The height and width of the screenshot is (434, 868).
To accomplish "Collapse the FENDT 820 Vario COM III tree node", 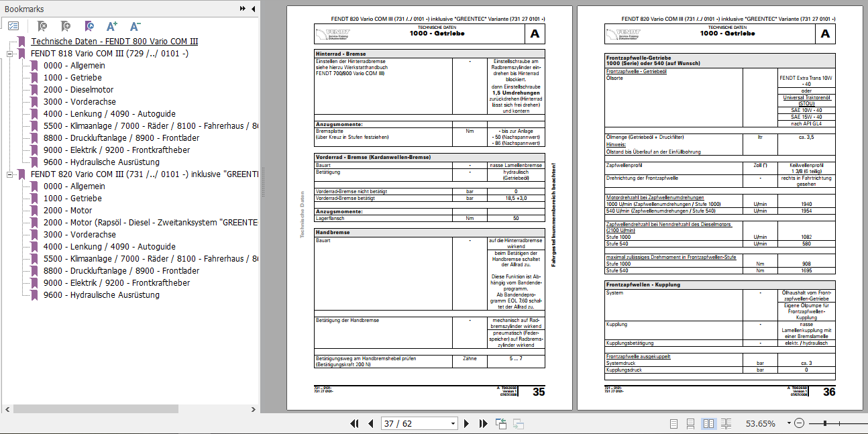I will click(10, 174).
